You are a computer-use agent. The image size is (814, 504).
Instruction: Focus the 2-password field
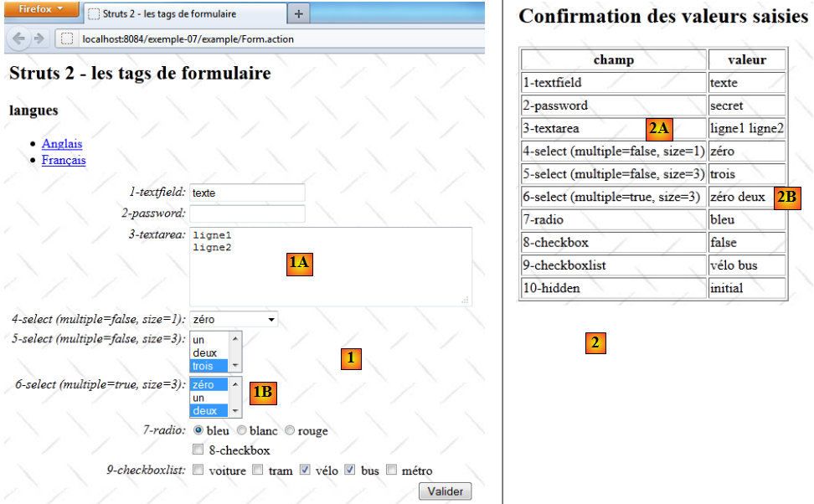247,213
